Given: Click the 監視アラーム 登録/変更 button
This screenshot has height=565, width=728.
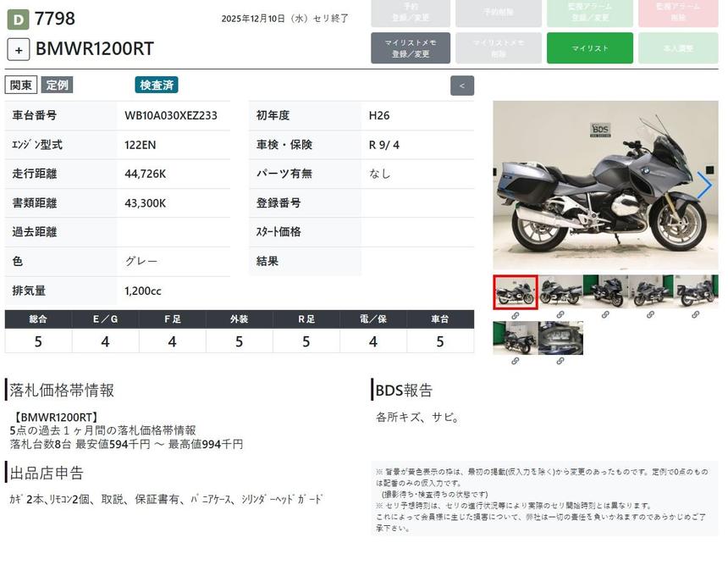Looking at the screenshot, I should (x=589, y=13).
